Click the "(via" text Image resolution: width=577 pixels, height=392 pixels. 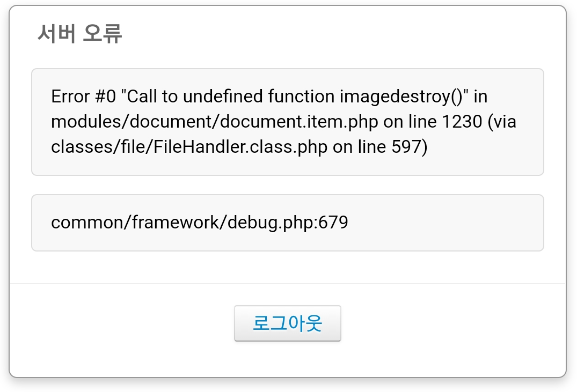pyautogui.click(x=502, y=122)
